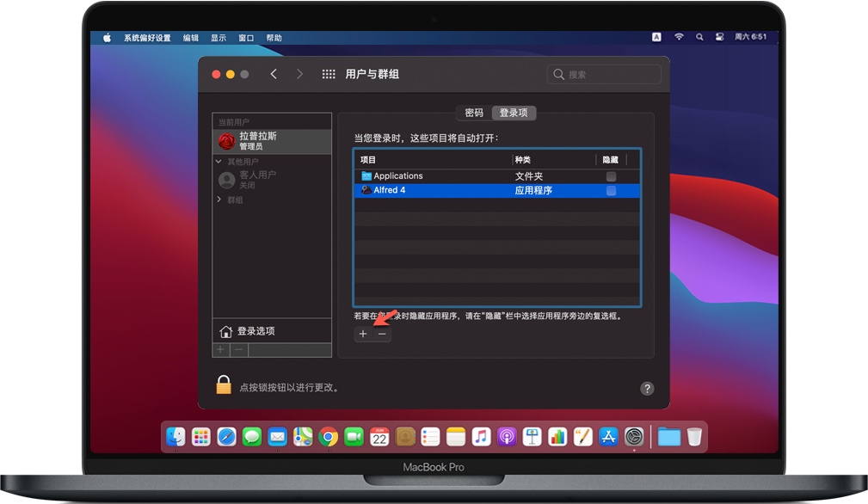Click the Wi-Fi icon in menu bar
Image resolution: width=868 pixels, height=504 pixels.
679,37
